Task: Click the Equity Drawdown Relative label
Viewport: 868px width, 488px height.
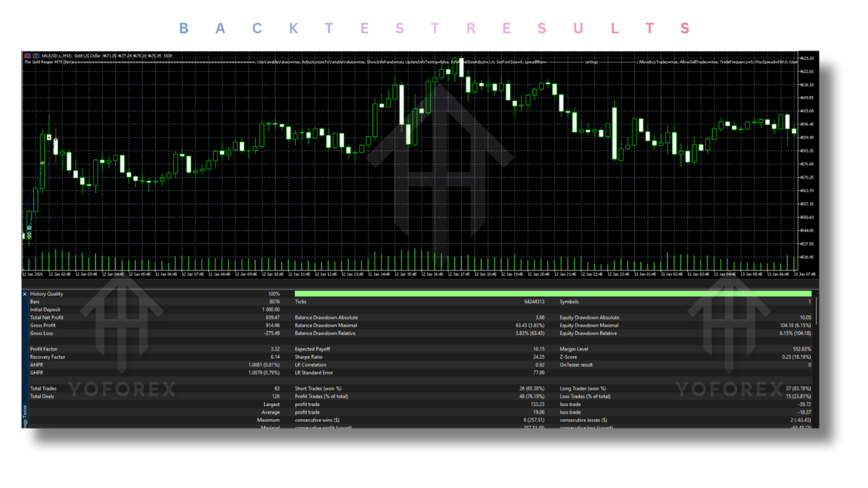Action: (x=588, y=333)
